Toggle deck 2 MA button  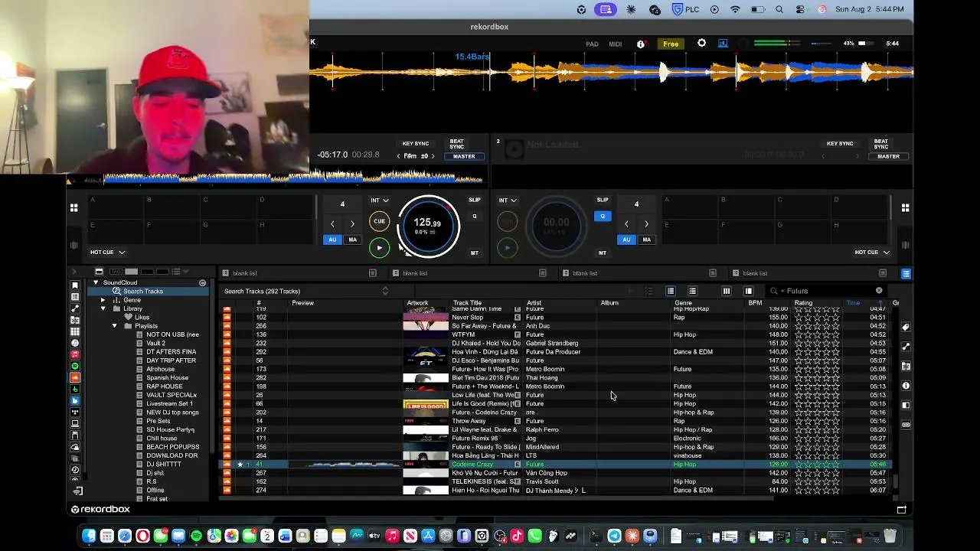coord(646,240)
